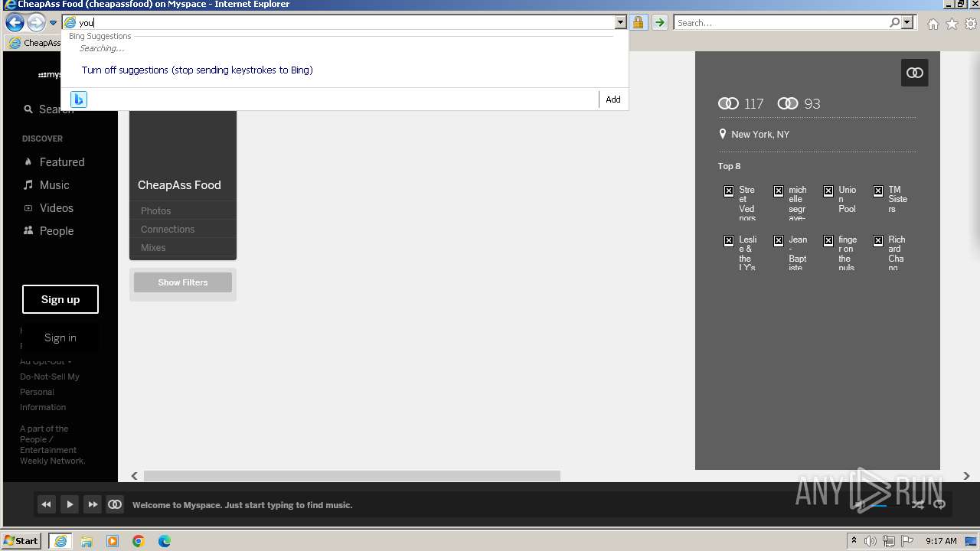The width and height of the screenshot is (980, 551).
Task: Click the scroll right arrow
Action: pos(966,476)
